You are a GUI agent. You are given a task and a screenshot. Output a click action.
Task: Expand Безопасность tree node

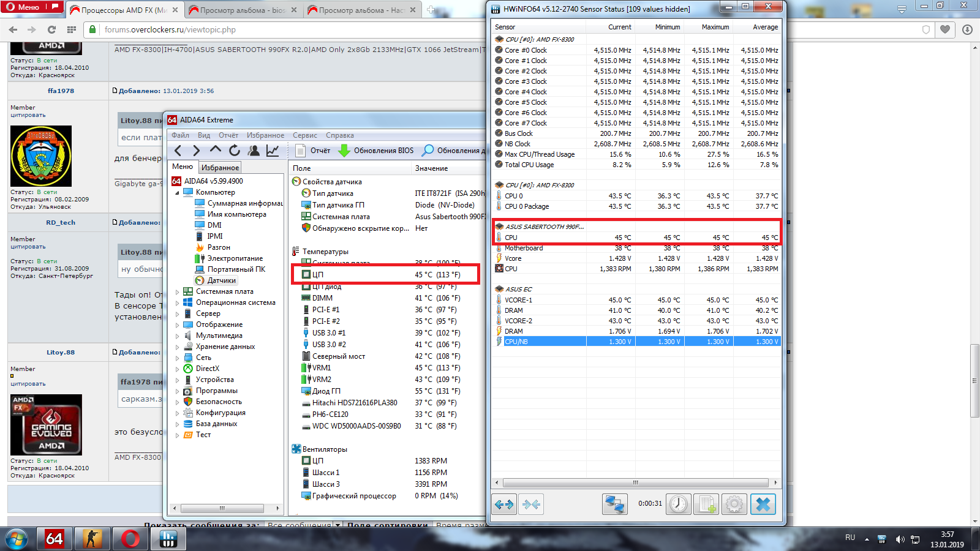[x=178, y=402]
